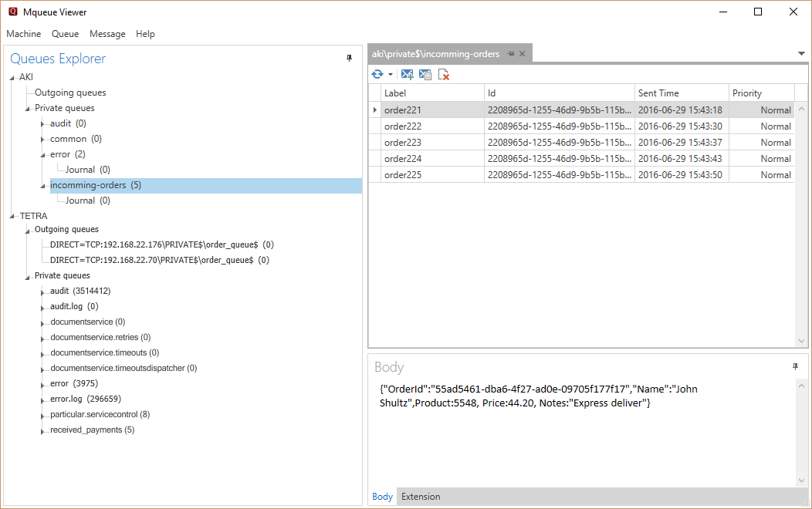Click the delete message icon

[443, 75]
